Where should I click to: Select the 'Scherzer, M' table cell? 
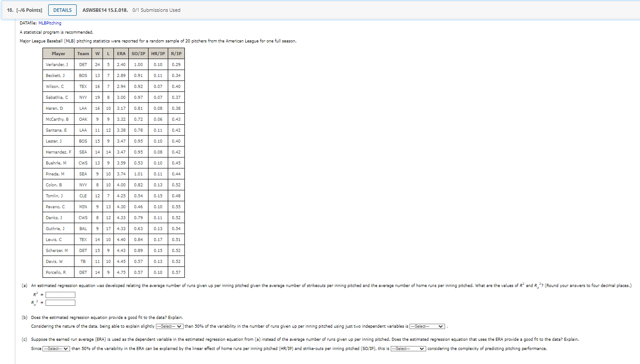[x=58, y=250]
